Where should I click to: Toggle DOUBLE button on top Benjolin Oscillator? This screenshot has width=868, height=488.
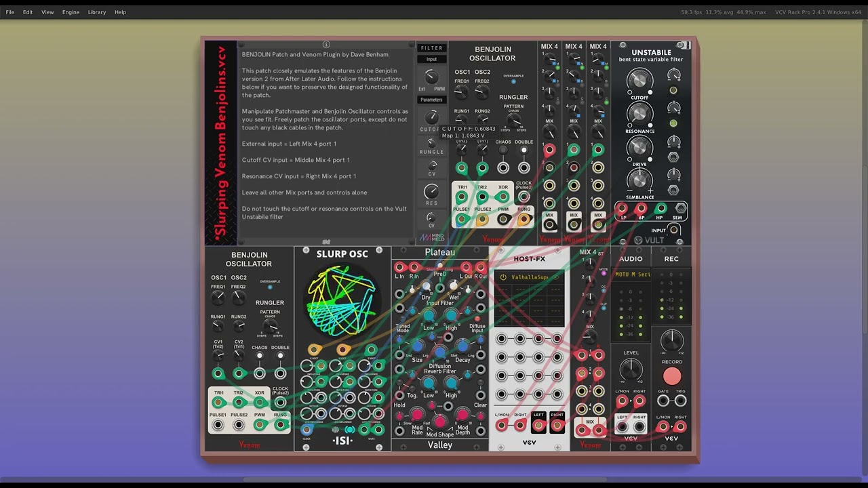pos(524,150)
